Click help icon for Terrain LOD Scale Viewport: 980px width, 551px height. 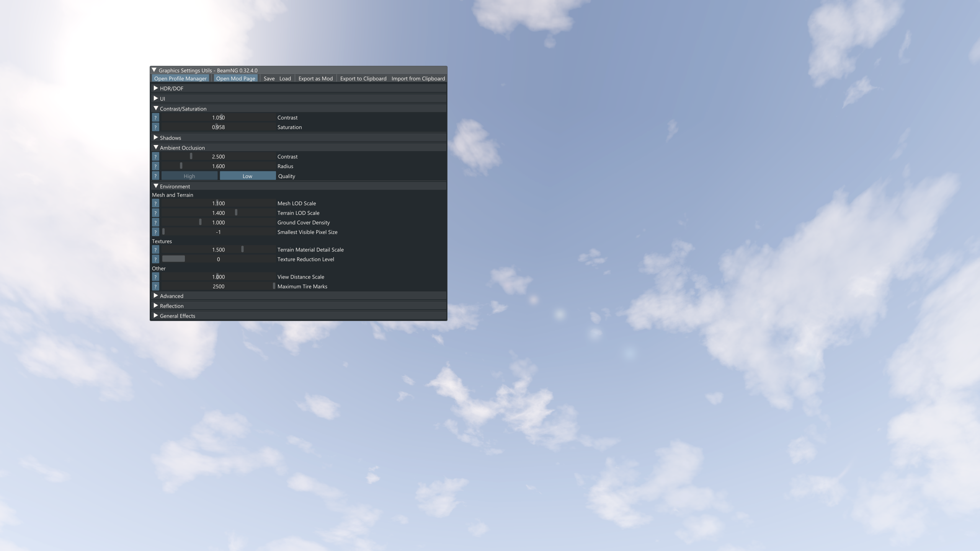[155, 213]
